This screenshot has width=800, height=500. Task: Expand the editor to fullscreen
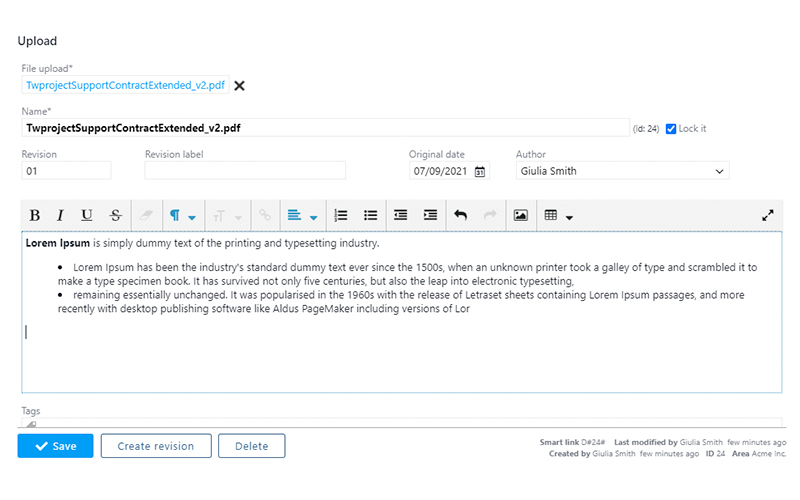pyautogui.click(x=768, y=215)
